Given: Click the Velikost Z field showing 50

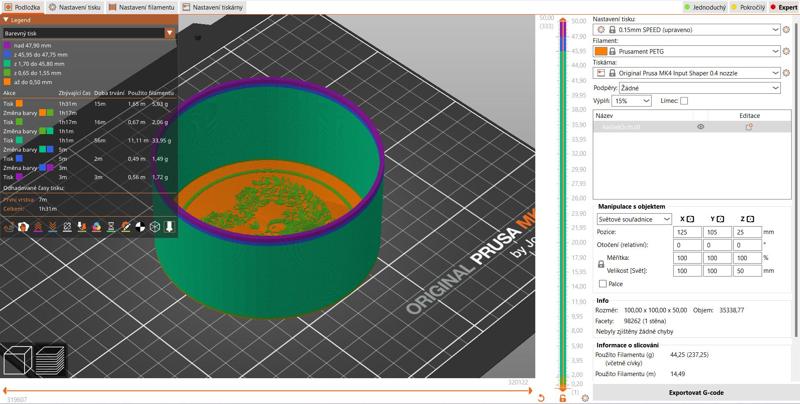Looking at the screenshot, I should [747, 271].
